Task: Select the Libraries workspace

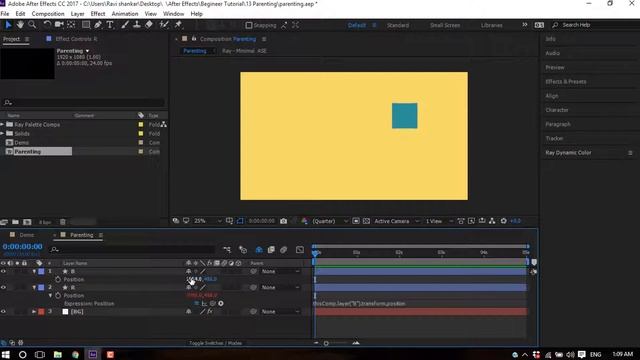Action: (491, 25)
